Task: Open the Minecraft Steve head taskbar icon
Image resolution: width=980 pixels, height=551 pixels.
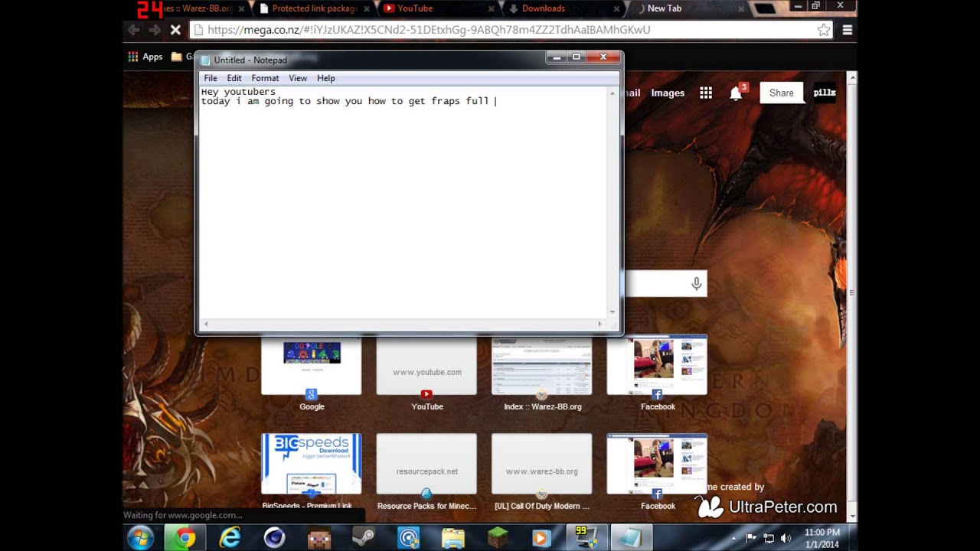Action: [318, 538]
